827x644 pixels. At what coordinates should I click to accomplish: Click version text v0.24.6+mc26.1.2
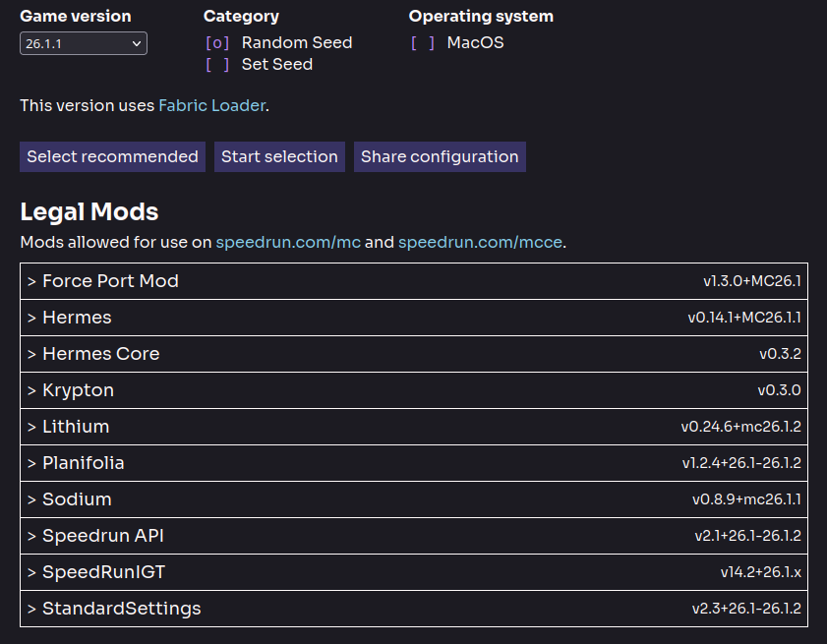coord(741,427)
